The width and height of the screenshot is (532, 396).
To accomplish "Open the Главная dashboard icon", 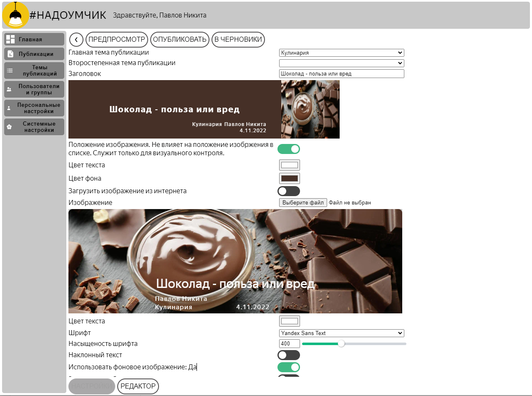I will click(x=10, y=39).
